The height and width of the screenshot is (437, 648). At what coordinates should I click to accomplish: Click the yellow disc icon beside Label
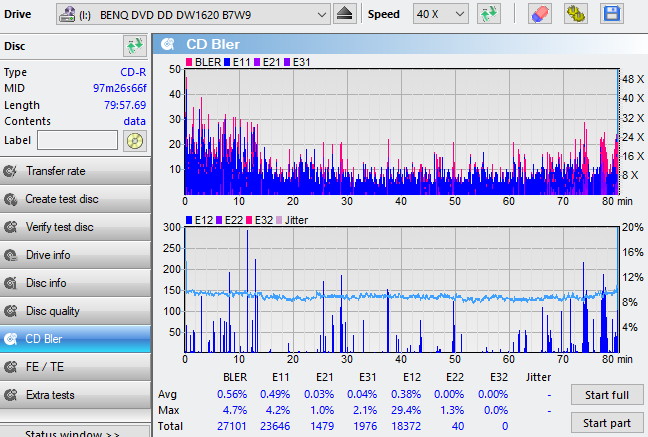coord(135,141)
